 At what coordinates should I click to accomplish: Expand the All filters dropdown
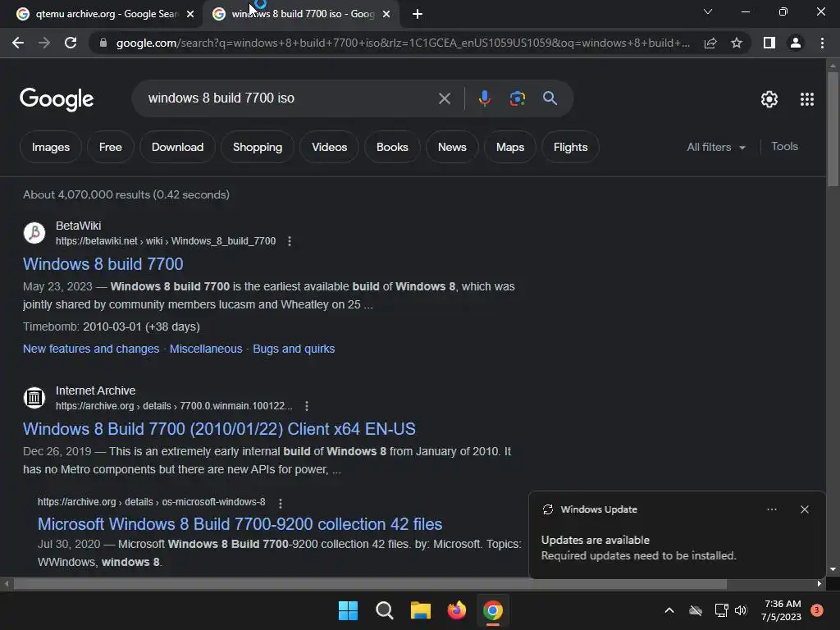point(716,148)
